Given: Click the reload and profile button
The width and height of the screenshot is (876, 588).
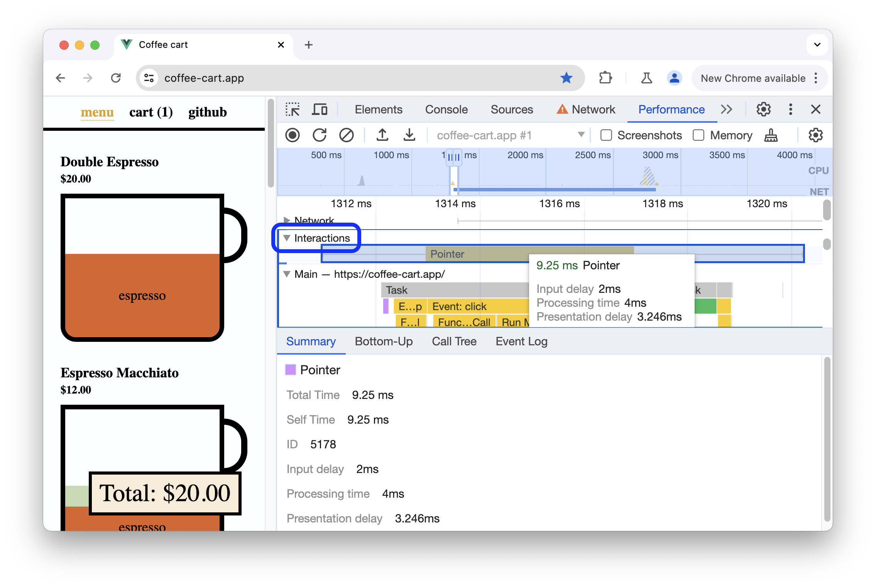Looking at the screenshot, I should (x=320, y=135).
